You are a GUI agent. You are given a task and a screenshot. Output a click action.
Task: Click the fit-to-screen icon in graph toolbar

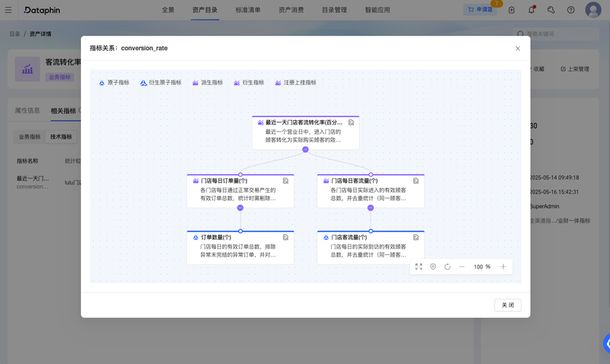[418, 266]
